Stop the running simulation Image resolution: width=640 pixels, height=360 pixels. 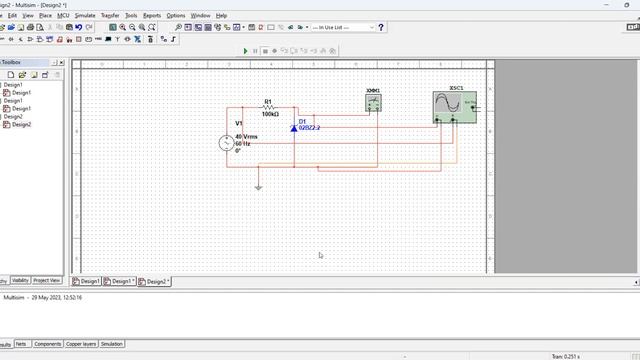point(265,51)
